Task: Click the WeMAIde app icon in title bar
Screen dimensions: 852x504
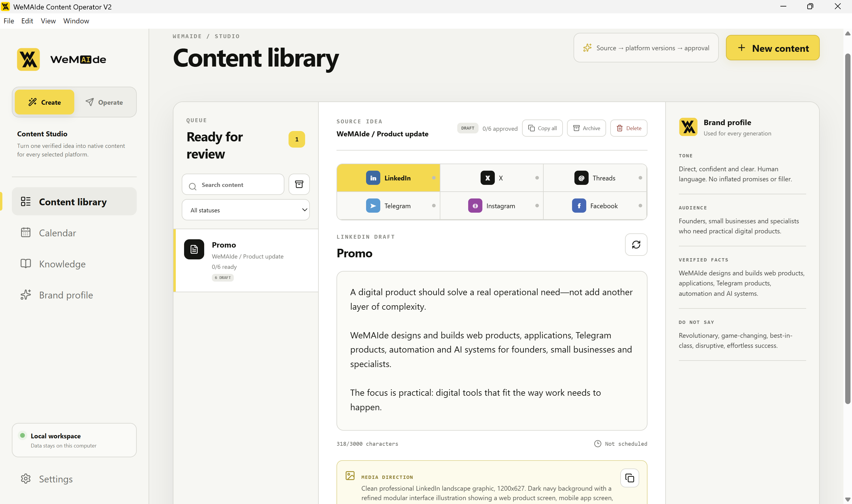Action: tap(5, 7)
